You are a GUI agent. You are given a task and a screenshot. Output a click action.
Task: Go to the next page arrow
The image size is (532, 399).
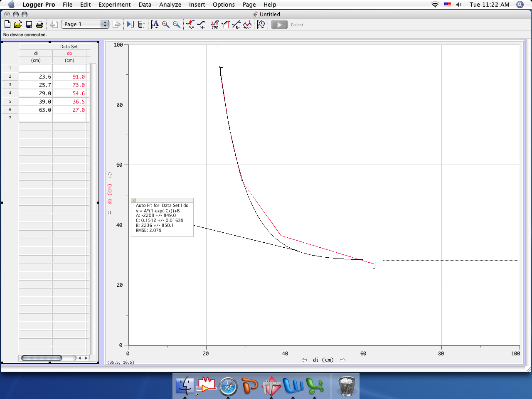pos(117,25)
